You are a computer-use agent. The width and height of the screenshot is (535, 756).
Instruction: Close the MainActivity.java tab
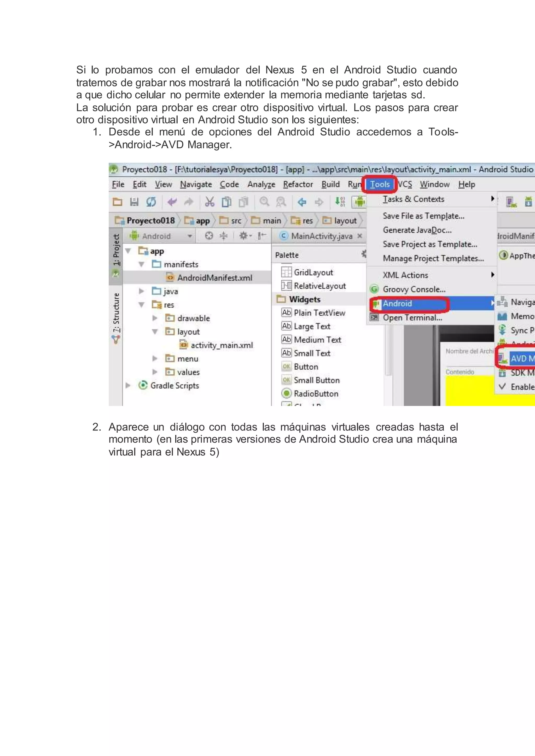360,236
